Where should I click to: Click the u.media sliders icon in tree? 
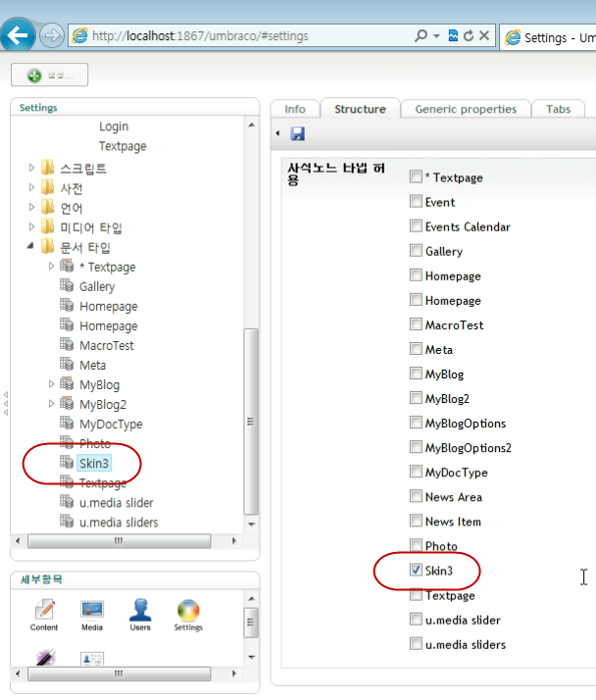[x=67, y=521]
